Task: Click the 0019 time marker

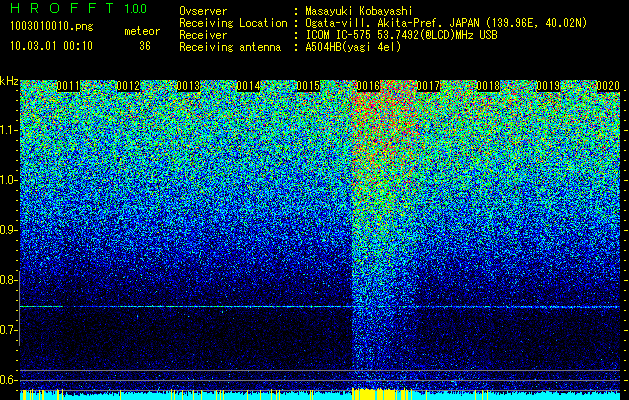Action: tap(548, 86)
